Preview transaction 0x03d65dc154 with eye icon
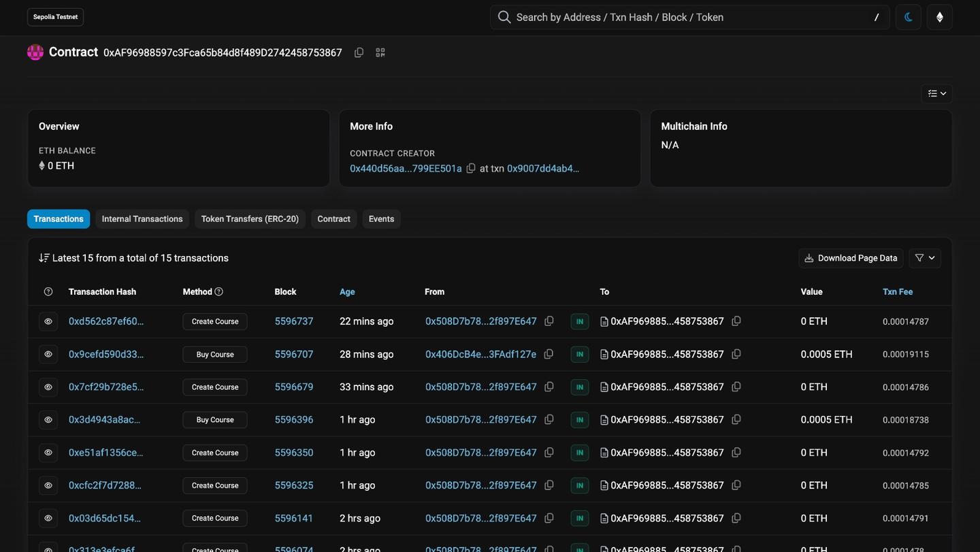Screen dimensions: 980x552 [48, 518]
